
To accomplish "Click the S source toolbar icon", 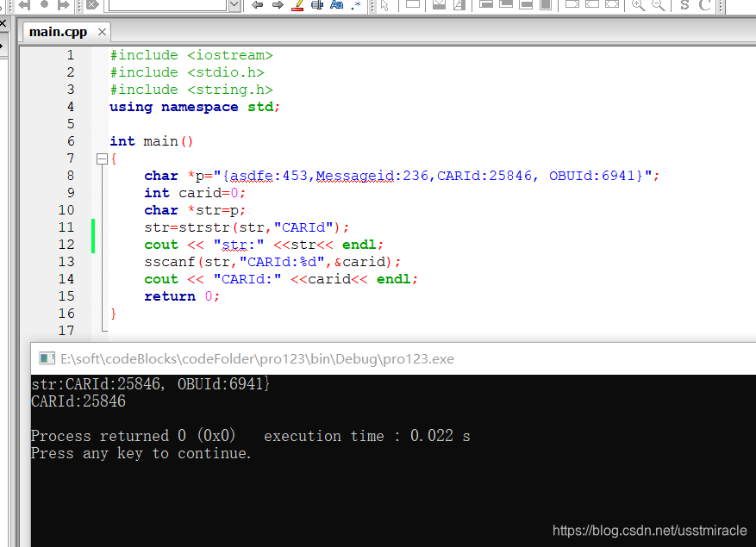I will coord(684,5).
